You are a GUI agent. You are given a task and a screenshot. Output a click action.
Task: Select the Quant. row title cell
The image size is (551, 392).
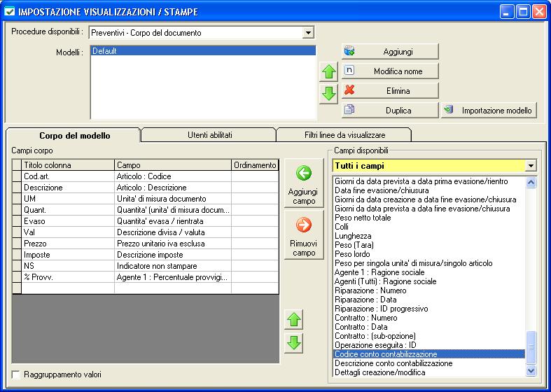point(68,210)
